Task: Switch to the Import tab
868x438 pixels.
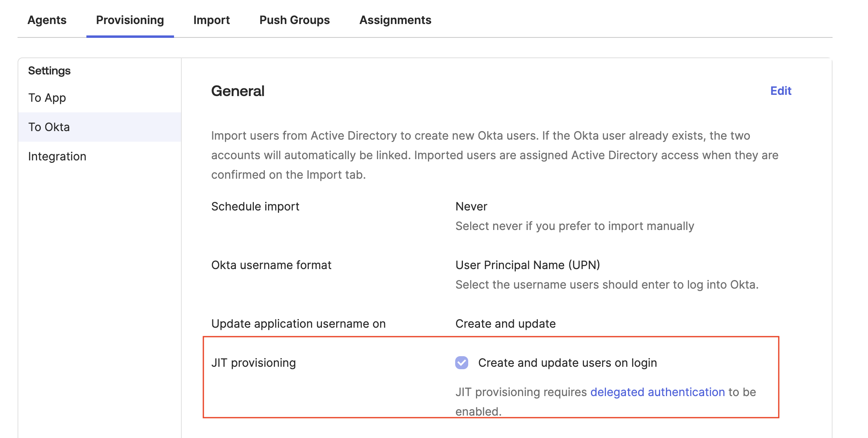Action: [211, 20]
